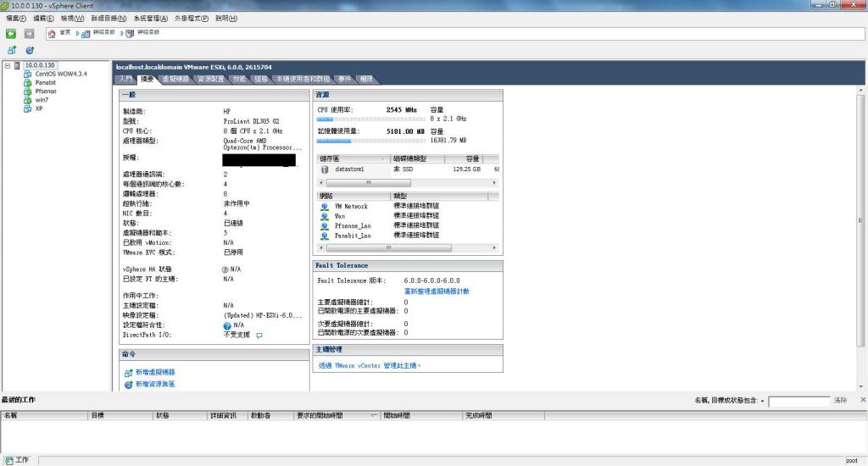Click the blue help icon next to 設定檔符合性
Screen dimensions: 868x466
pos(227,325)
